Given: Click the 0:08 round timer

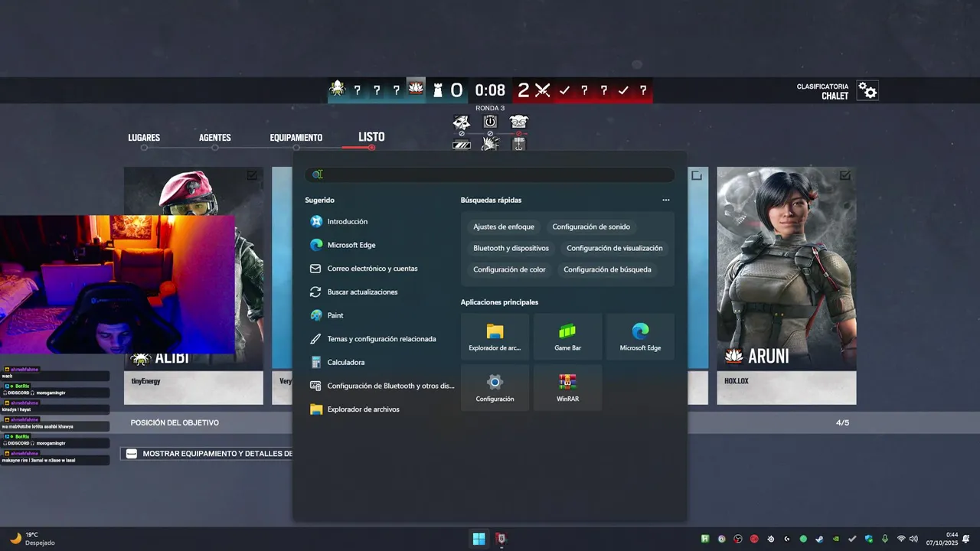Looking at the screenshot, I should [490, 90].
